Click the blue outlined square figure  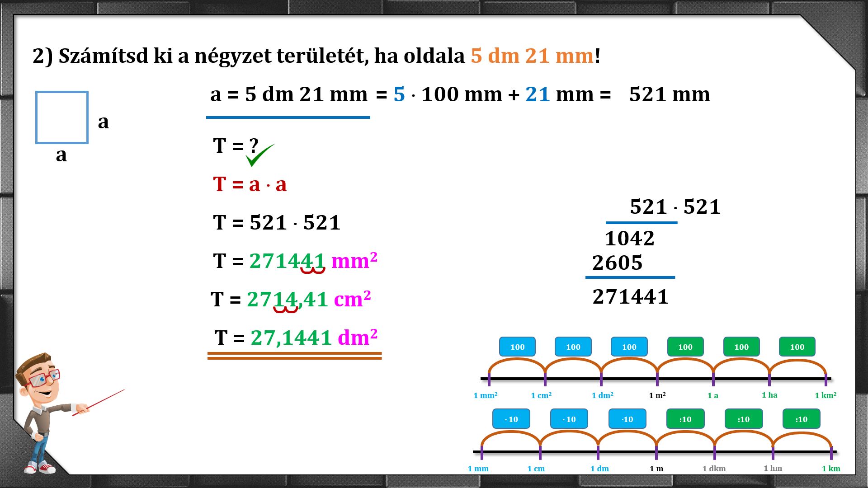62,117
